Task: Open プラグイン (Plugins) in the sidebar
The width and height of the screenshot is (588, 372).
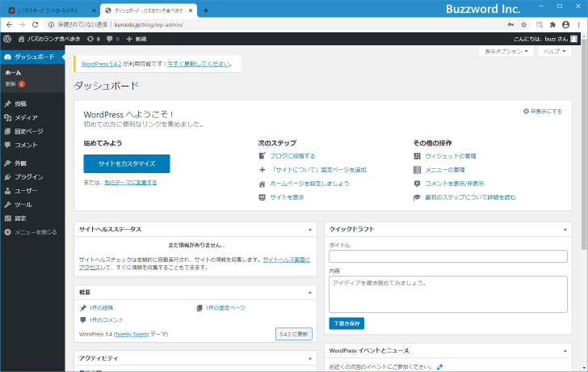Action: click(x=29, y=177)
